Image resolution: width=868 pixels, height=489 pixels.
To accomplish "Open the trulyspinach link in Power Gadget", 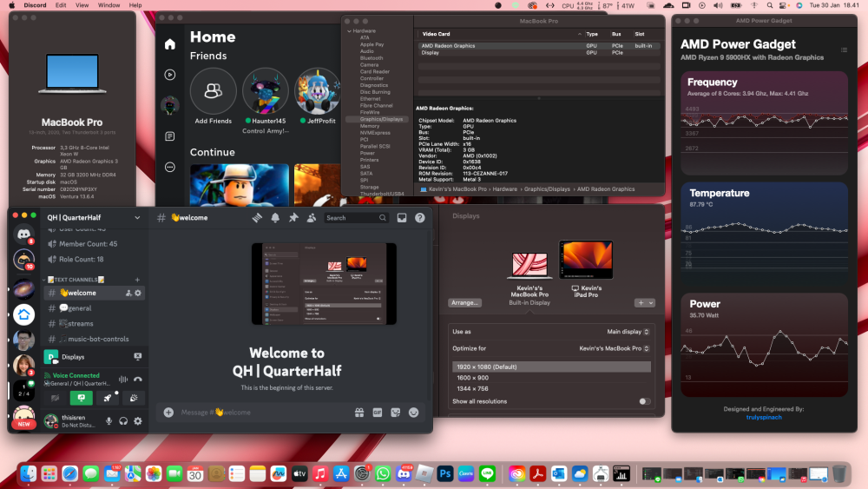I will point(764,417).
